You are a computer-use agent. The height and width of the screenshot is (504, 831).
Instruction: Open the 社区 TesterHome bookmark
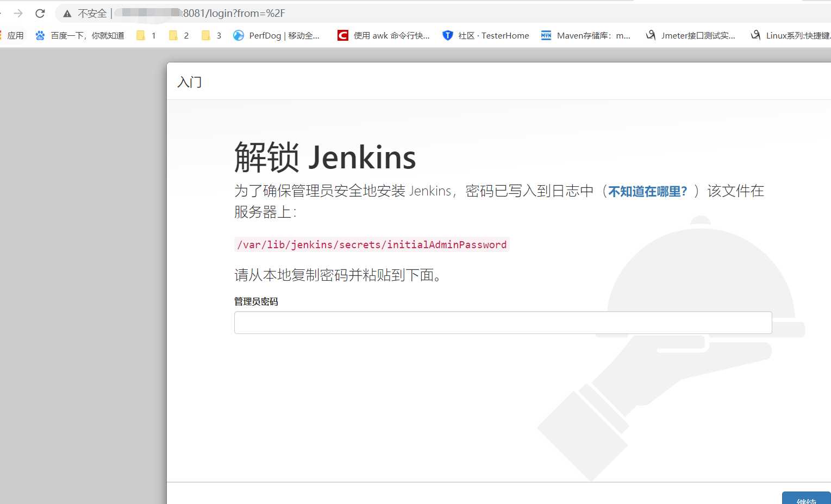point(485,35)
